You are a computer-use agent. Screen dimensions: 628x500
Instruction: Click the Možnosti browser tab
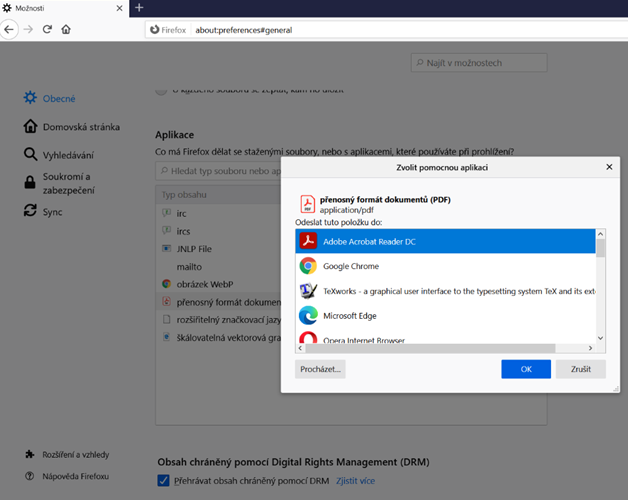[64, 8]
